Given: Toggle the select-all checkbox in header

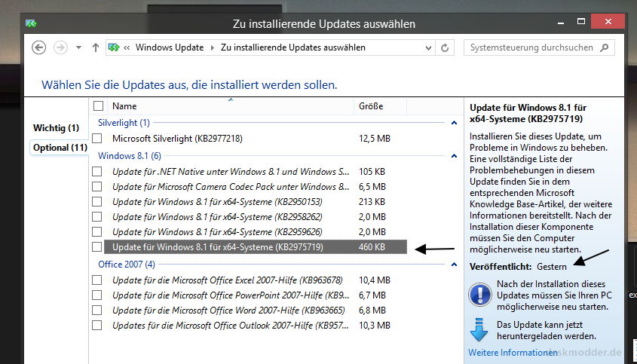Looking at the screenshot, I should 98,106.
